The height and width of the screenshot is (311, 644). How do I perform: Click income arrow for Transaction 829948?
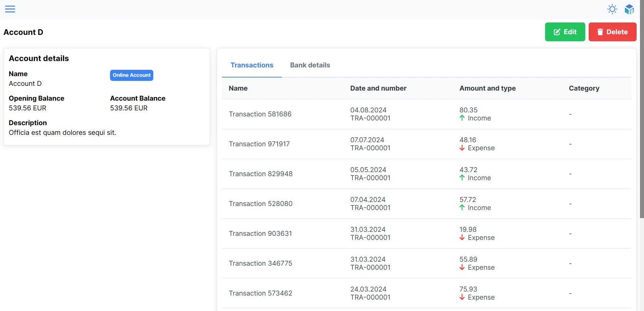coord(462,178)
